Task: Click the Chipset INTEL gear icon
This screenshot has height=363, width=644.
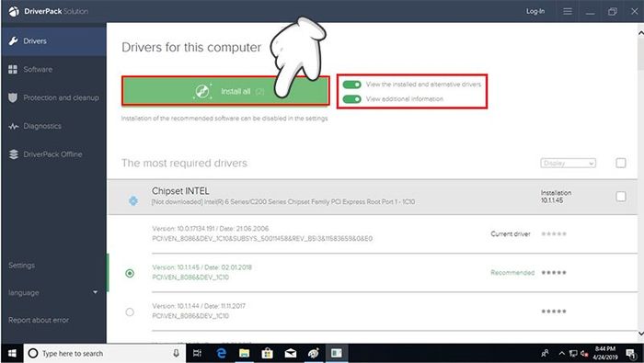Action: coord(133,201)
